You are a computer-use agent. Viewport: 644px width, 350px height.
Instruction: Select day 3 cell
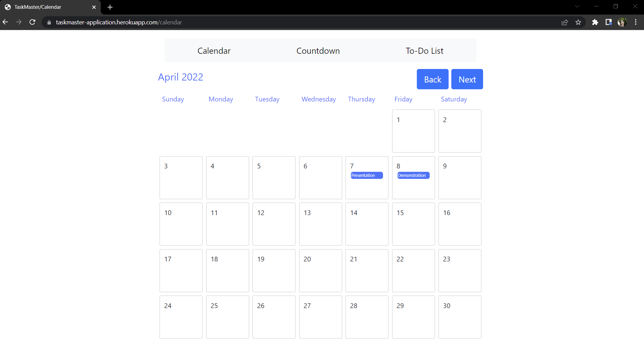[181, 178]
